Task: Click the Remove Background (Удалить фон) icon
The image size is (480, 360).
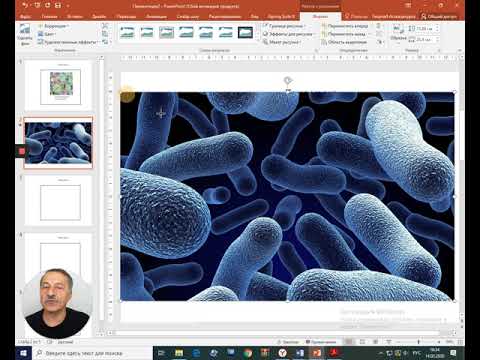Action: [25, 35]
